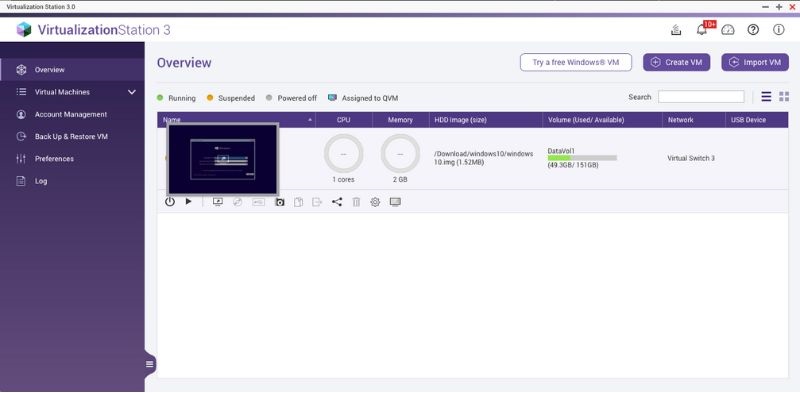Open the VM console icon

(x=218, y=202)
